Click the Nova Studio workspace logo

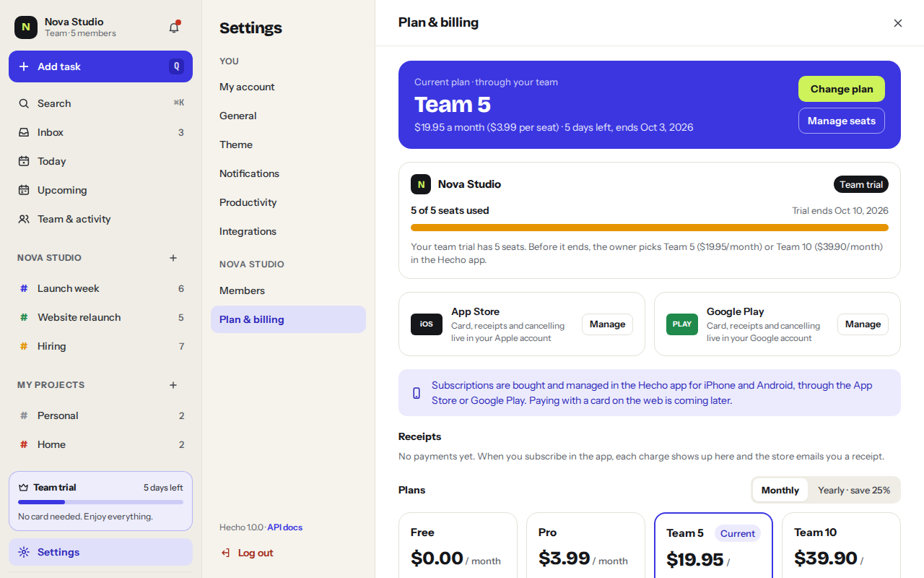(x=26, y=27)
